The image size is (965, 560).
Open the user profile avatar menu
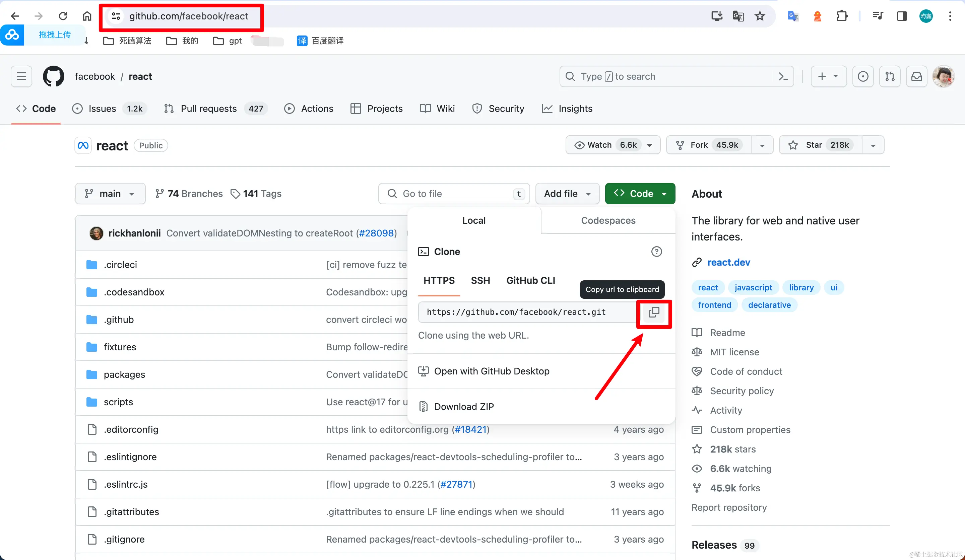[x=943, y=76]
